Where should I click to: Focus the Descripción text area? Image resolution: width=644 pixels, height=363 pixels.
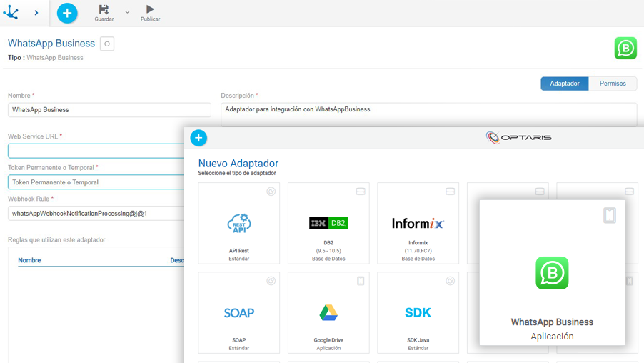(x=429, y=115)
